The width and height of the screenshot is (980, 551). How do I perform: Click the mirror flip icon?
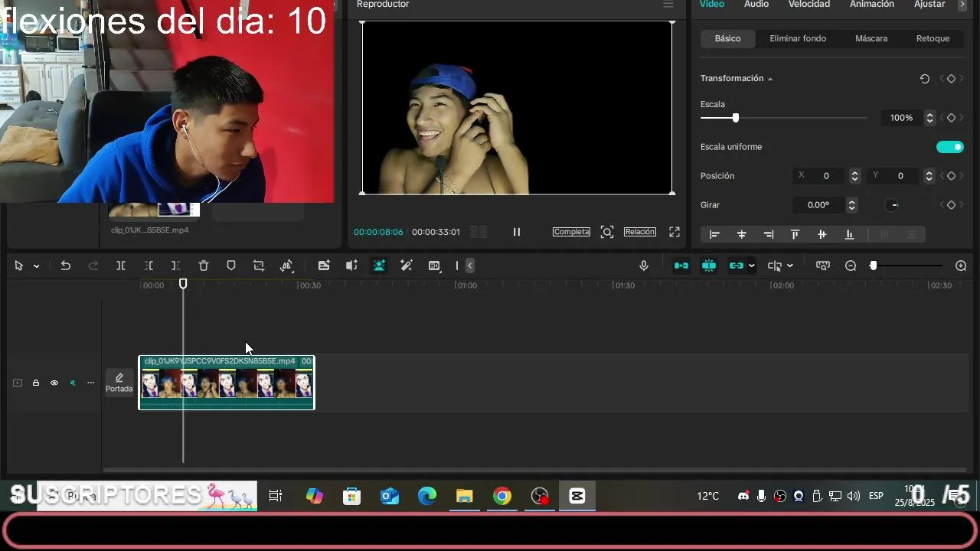[286, 266]
